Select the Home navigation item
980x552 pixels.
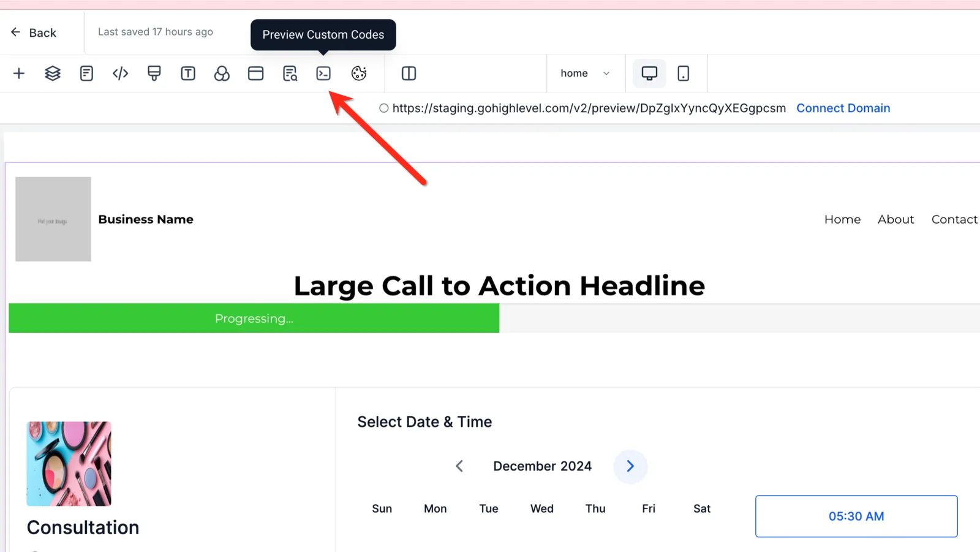pyautogui.click(x=842, y=219)
